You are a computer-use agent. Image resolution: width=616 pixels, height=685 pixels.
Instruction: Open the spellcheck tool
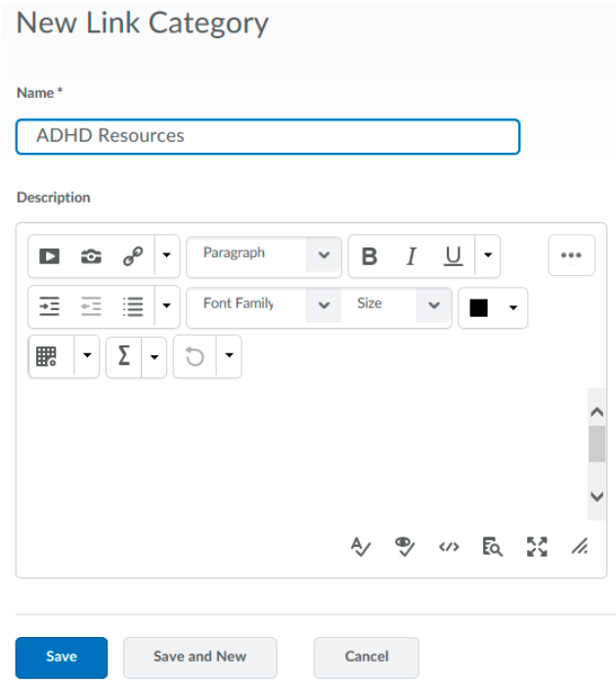[360, 547]
